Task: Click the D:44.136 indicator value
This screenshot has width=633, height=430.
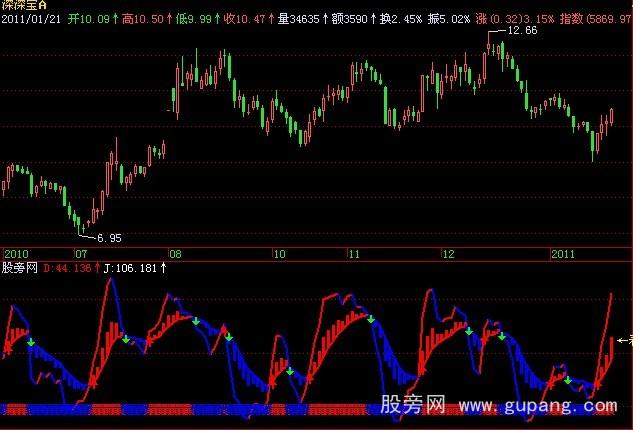Action: pos(65,268)
